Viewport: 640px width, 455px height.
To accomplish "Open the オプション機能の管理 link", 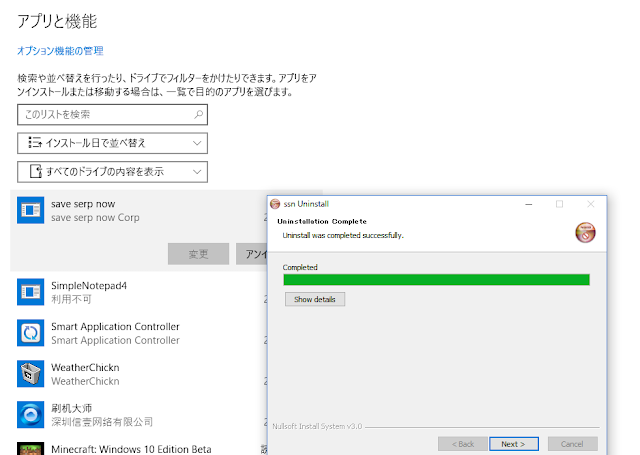I will click(60, 51).
